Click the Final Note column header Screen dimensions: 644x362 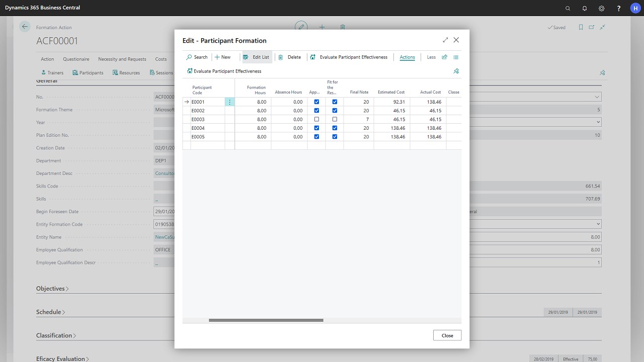pos(359,93)
